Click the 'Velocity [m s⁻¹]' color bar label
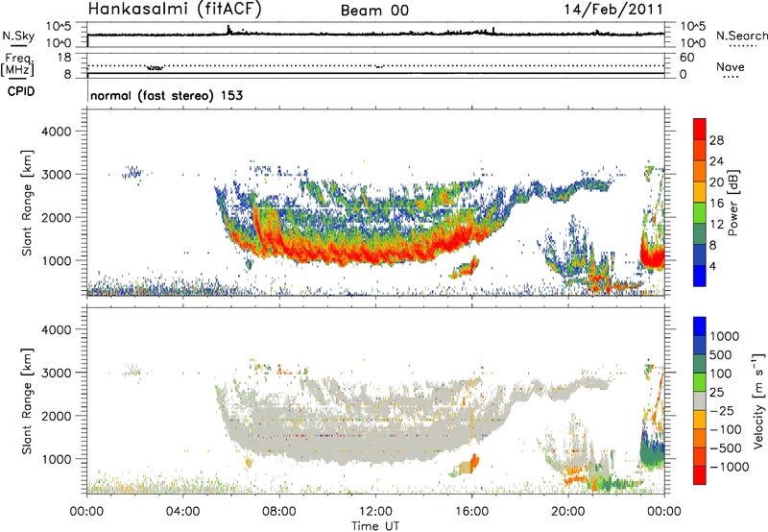Screen dimensions: 768x532 click(758, 400)
